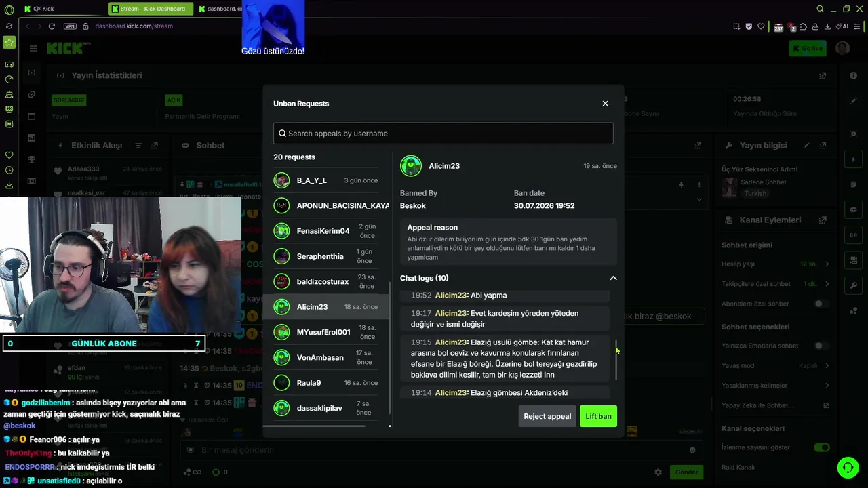Click Reject appeal button
Viewport: 868px width, 488px height.
point(547,416)
